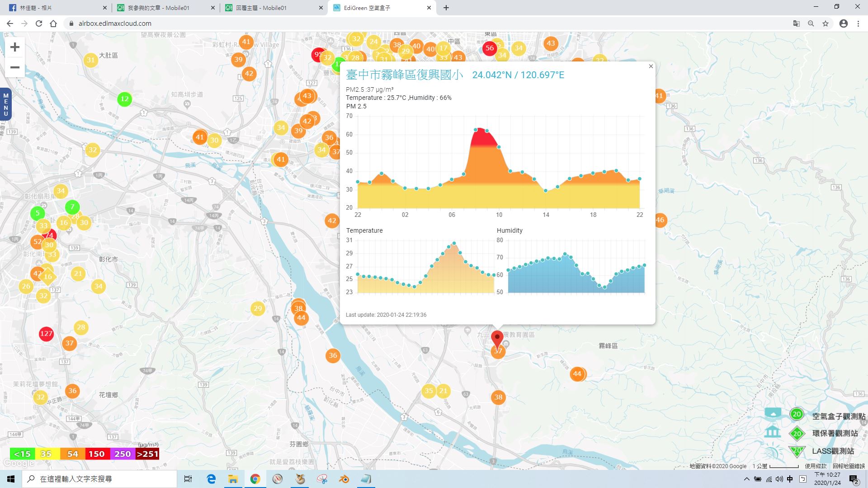
Task: Zoom out the map with minus button
Action: (x=15, y=67)
